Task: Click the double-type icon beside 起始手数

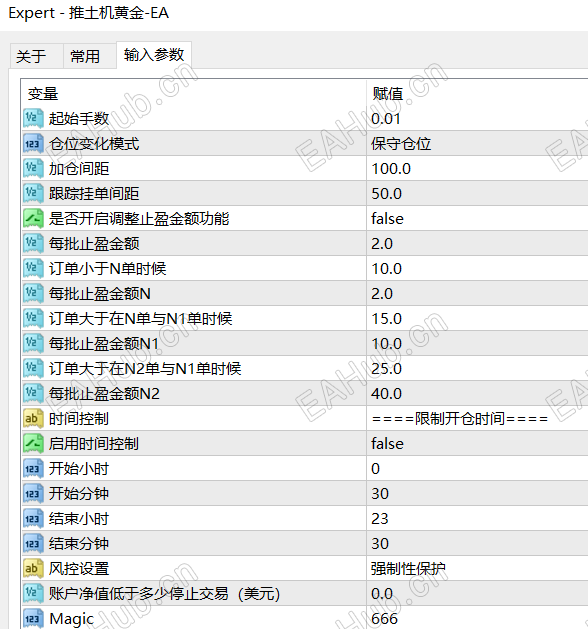Action: 33,119
